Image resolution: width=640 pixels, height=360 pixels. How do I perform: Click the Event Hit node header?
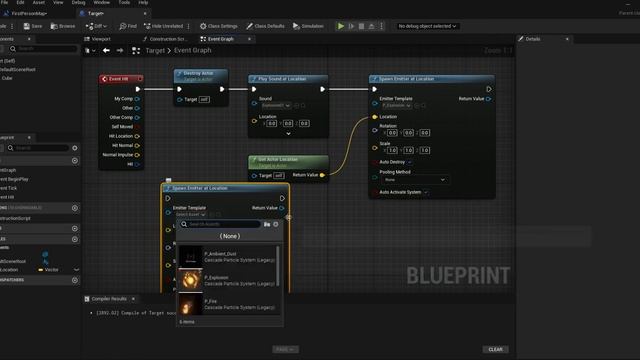121,79
